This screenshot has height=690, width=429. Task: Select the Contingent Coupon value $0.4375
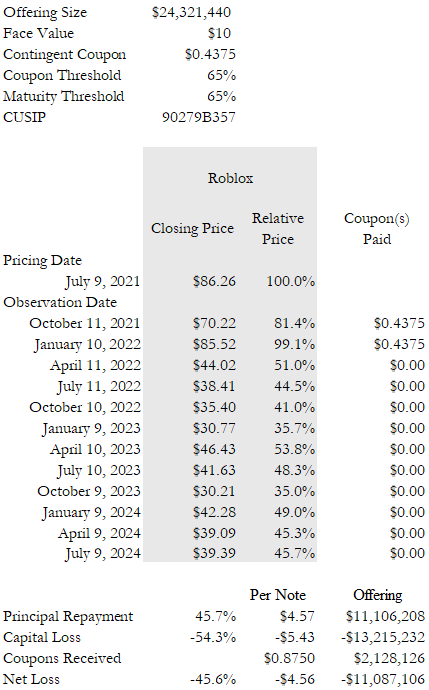pyautogui.click(x=210, y=54)
